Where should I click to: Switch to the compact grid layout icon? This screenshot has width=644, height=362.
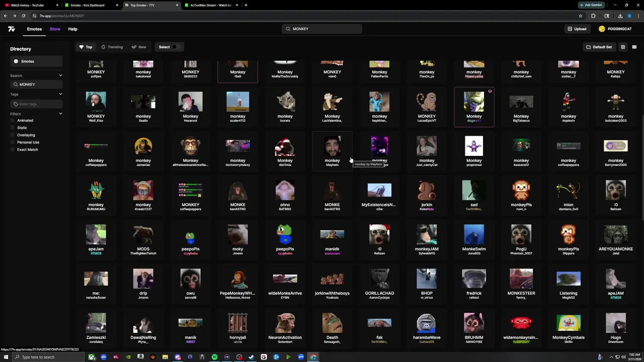[x=634, y=47]
